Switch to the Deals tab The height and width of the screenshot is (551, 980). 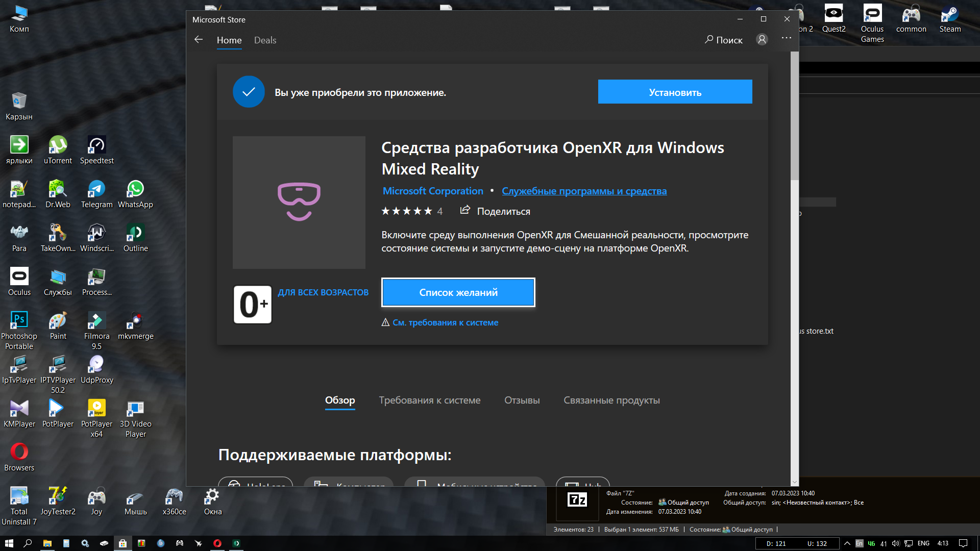(265, 40)
